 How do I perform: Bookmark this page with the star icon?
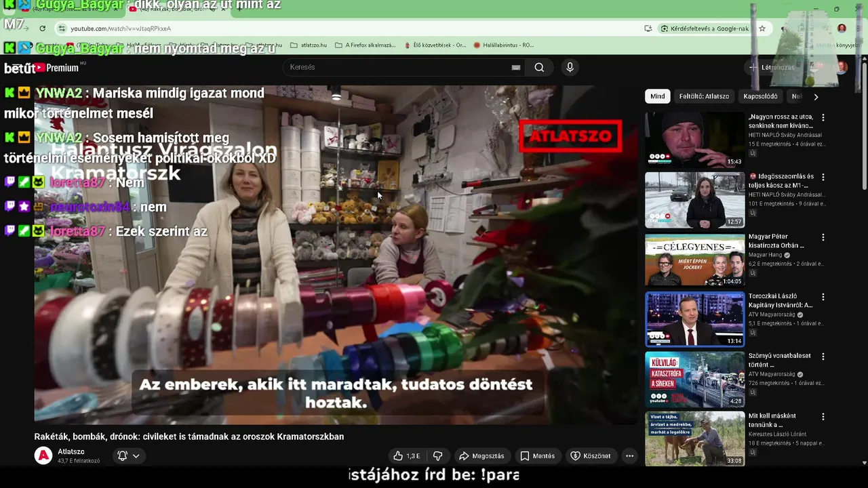pyautogui.click(x=762, y=28)
